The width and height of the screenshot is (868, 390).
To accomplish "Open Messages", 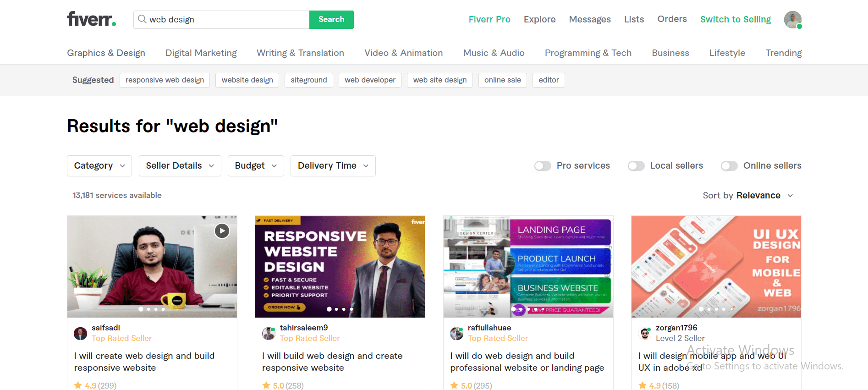I will point(590,20).
